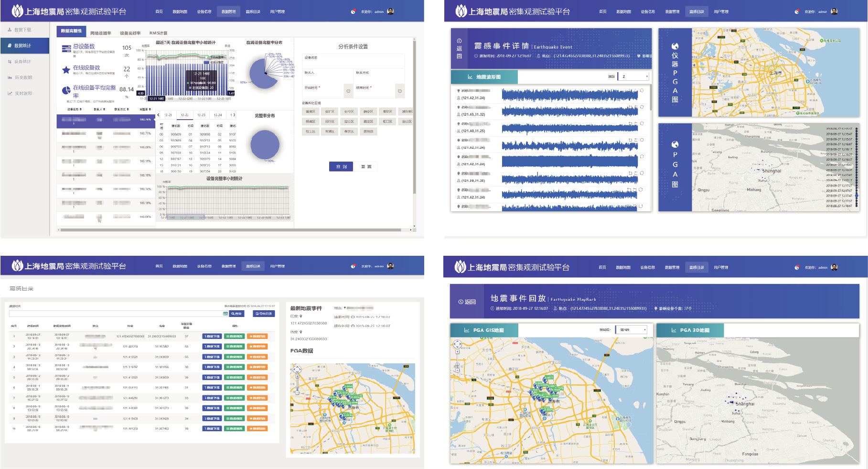868x469 pixels.
Task: Click the 数据下载 download icon in sidebar
Action: pyautogui.click(x=10, y=30)
